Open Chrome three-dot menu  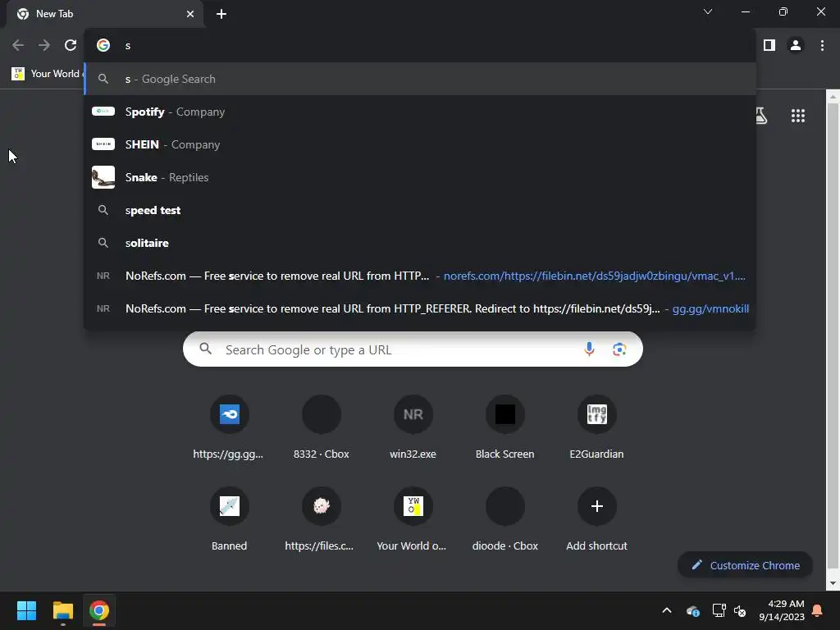pos(822,46)
